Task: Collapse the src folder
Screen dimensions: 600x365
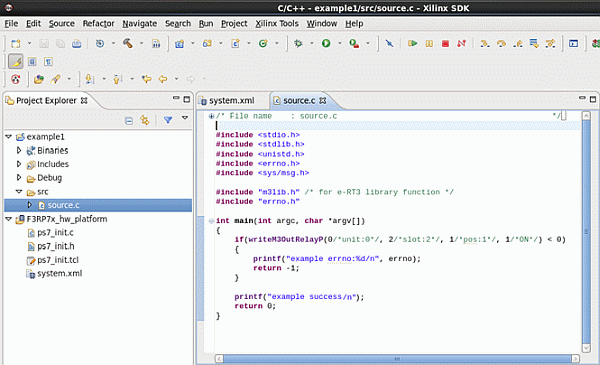Action: pos(19,191)
